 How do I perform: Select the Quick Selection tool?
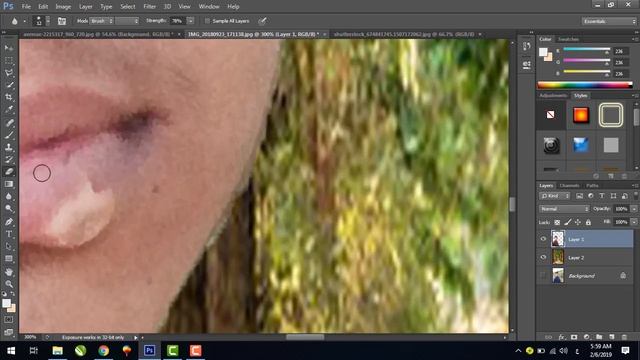(9, 85)
